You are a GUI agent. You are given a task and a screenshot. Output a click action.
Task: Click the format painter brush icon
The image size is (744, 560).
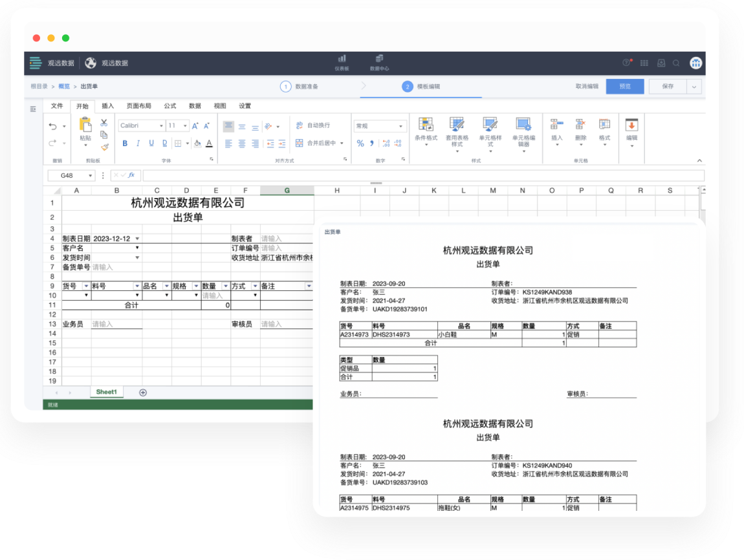104,147
